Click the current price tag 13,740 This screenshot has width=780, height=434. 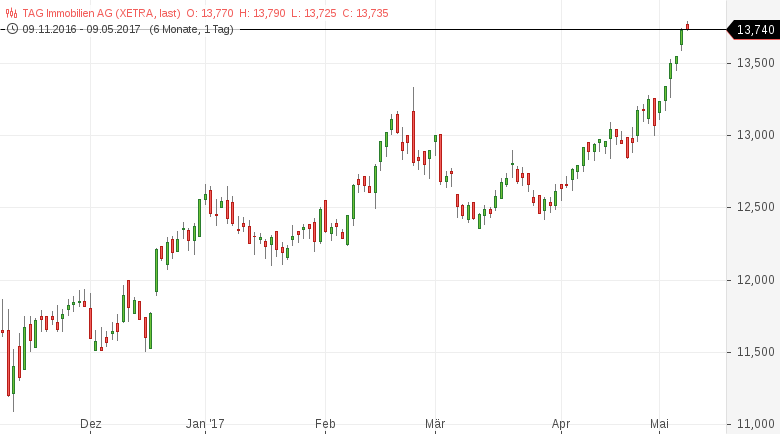(754, 30)
